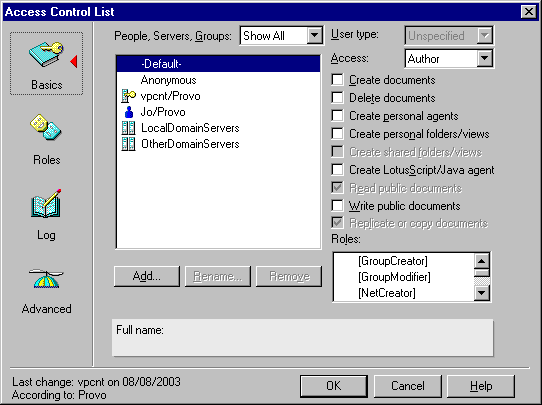Select the [GroupModifier] role

(x=404, y=277)
